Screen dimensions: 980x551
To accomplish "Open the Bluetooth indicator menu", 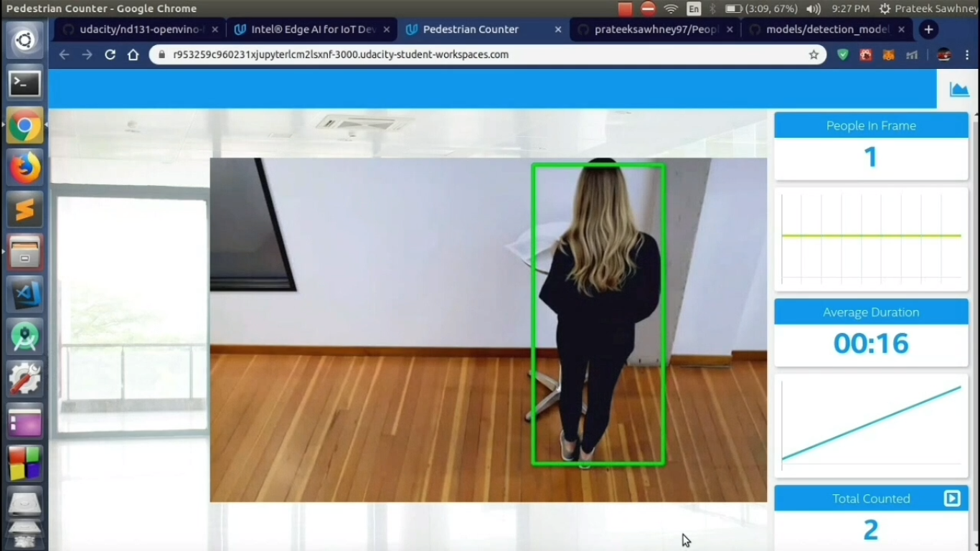I will tap(712, 9).
